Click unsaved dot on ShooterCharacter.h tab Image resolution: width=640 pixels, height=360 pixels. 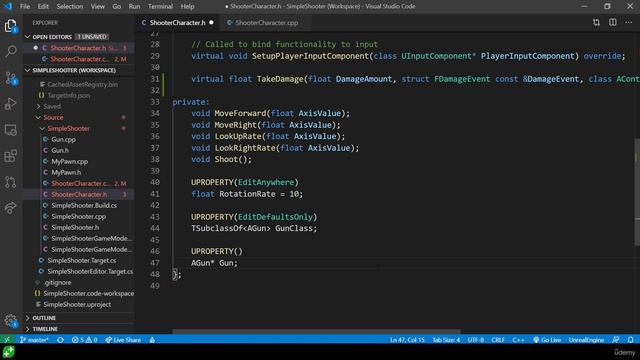click(211, 22)
